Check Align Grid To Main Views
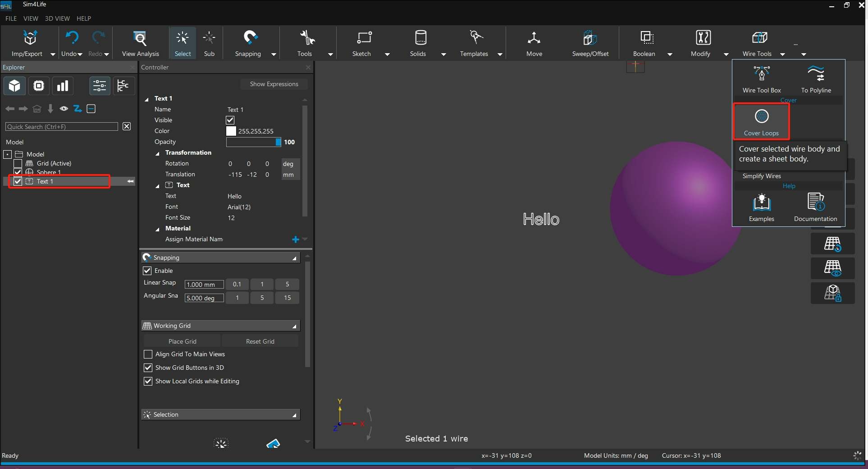This screenshot has width=868, height=469. point(148,354)
